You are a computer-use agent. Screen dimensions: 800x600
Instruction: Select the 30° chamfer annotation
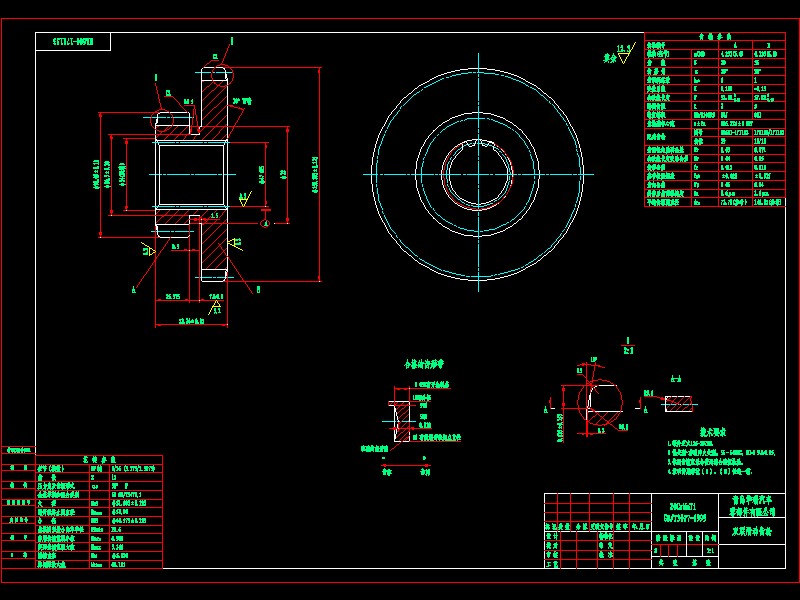(x=243, y=102)
